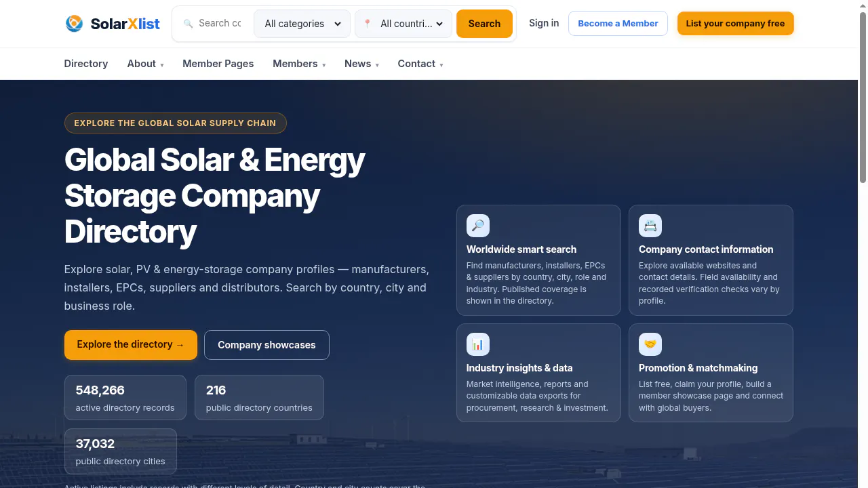Click the 216 public directory countries stat
868x488 pixels.
tap(259, 397)
